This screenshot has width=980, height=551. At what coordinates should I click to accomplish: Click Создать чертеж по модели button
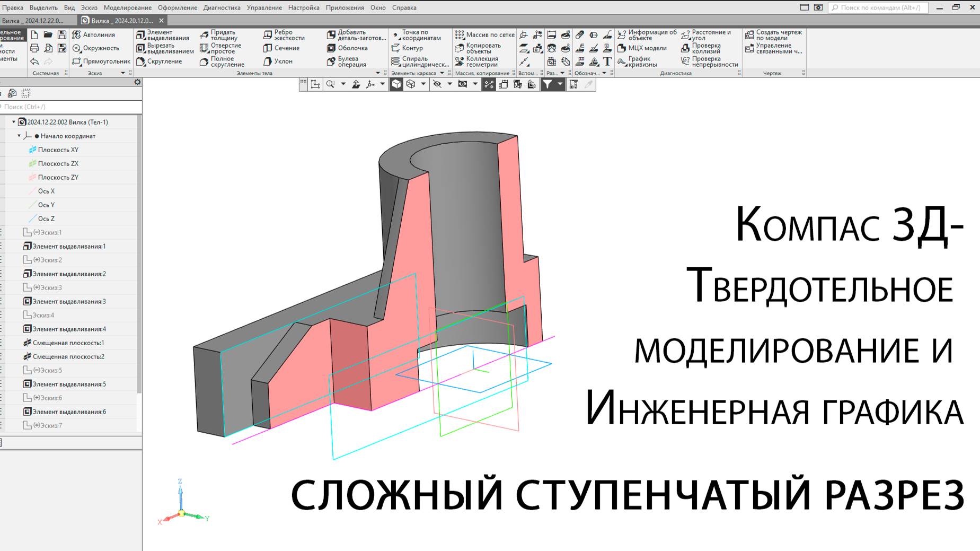pos(773,35)
